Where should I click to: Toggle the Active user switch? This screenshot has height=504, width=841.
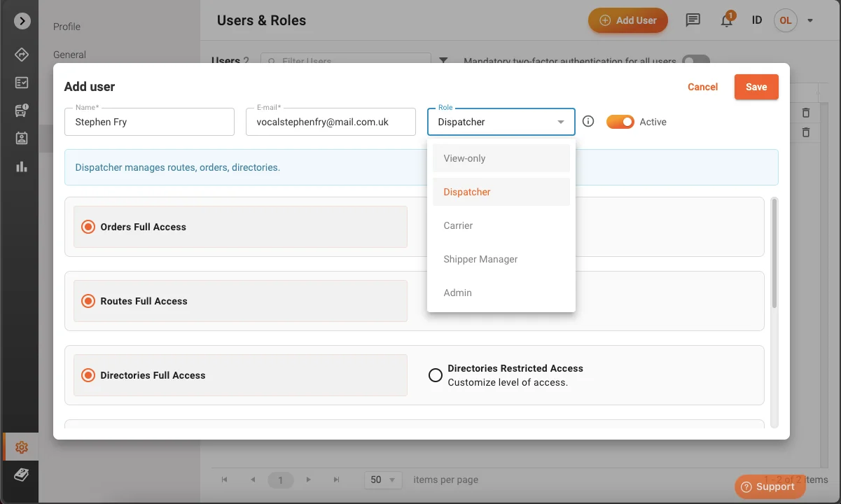620,122
